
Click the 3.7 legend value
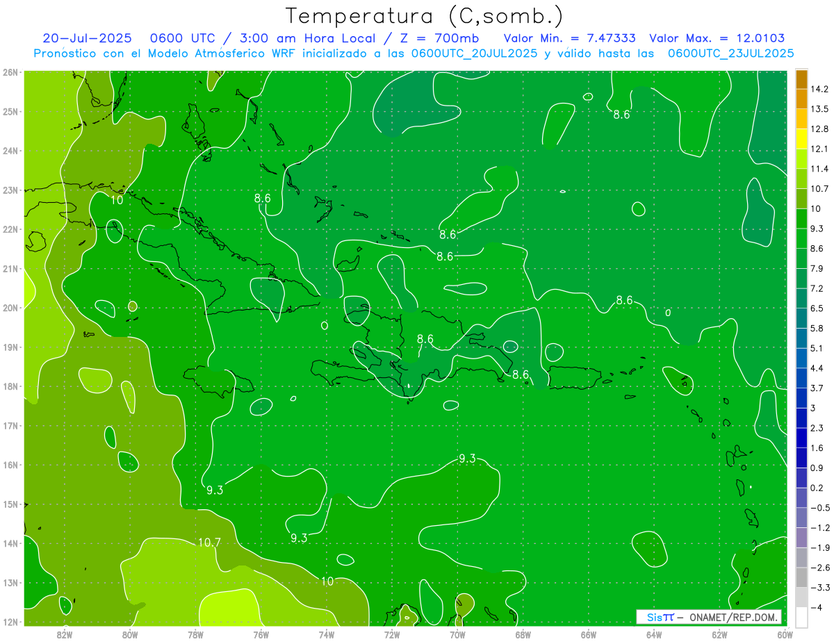click(x=817, y=388)
